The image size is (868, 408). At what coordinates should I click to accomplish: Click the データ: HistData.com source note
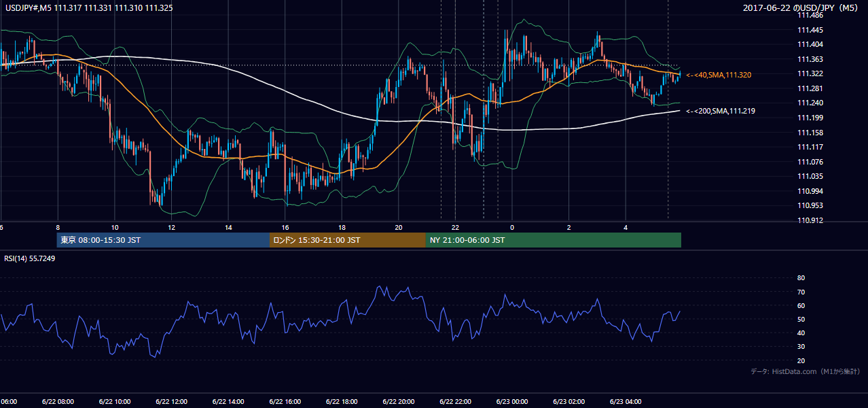click(806, 371)
